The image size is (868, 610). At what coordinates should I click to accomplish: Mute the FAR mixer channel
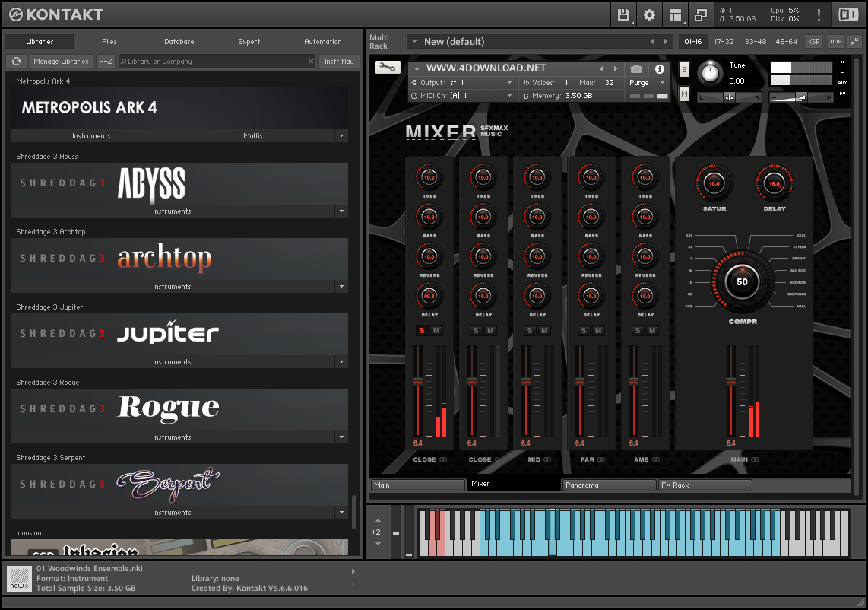click(598, 331)
